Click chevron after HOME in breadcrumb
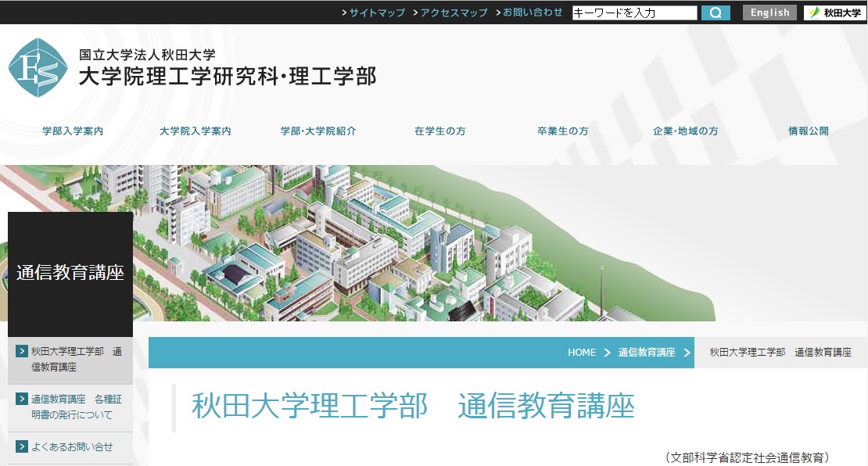The image size is (868, 466). coord(607,353)
